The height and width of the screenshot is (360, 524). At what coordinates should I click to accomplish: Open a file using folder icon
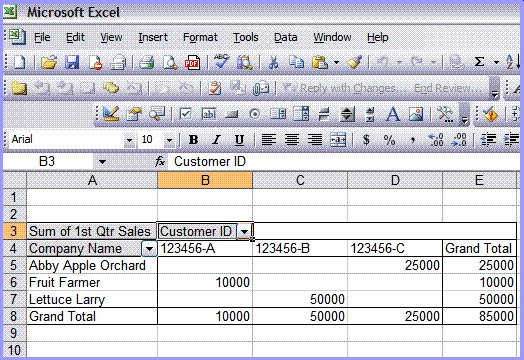[49, 62]
